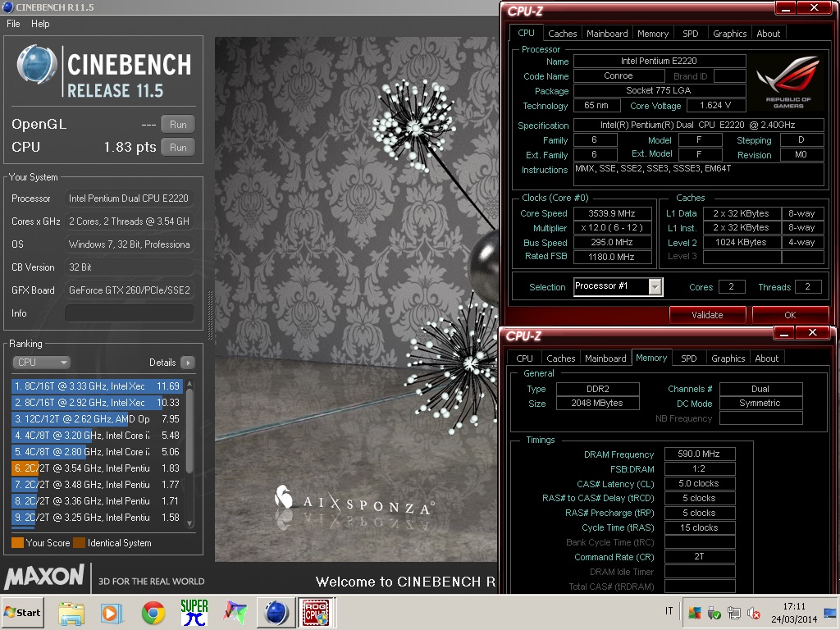Run the CPU benchmark

[x=178, y=148]
